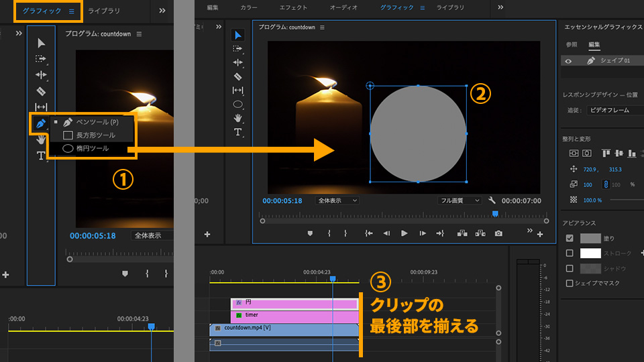Choose 楕円ツール from tool flyout

tap(92, 148)
